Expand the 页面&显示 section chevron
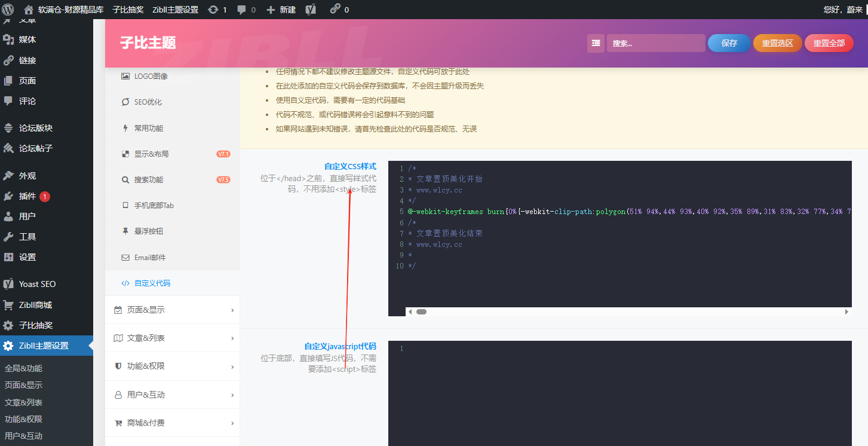This screenshot has width=868, height=446. pos(232,310)
